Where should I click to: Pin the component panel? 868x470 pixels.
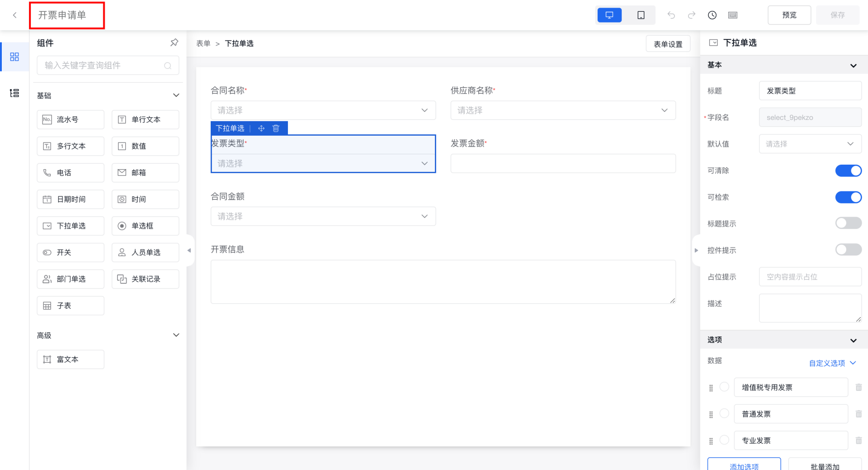tap(174, 43)
